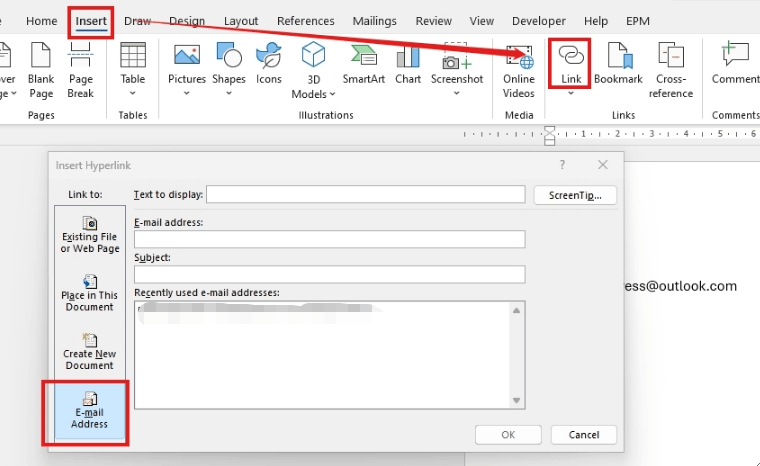Open the Help tab

click(596, 21)
